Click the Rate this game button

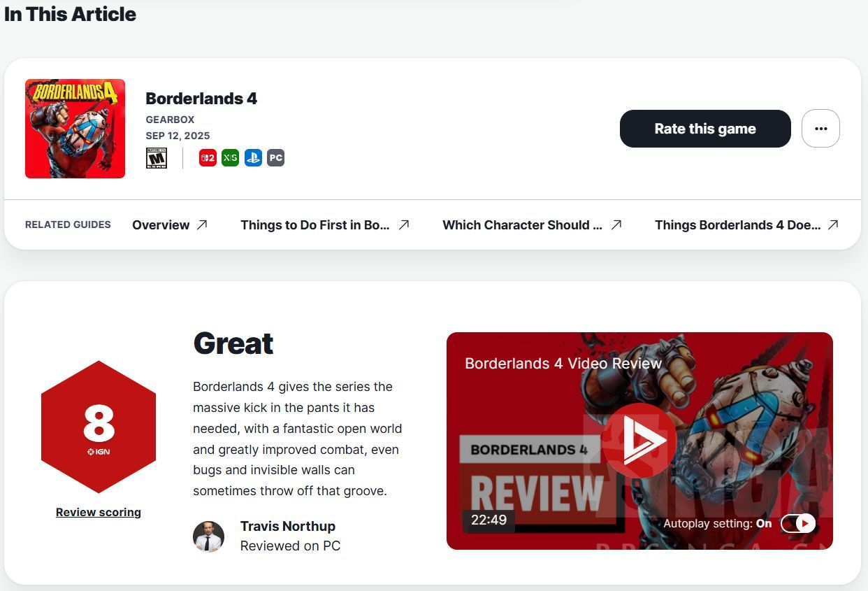705,129
